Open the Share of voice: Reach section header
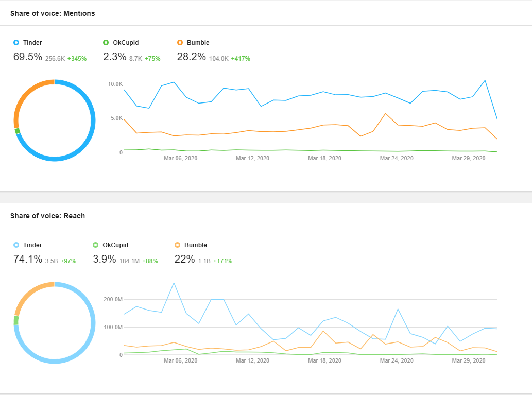The image size is (532, 395). (47, 216)
